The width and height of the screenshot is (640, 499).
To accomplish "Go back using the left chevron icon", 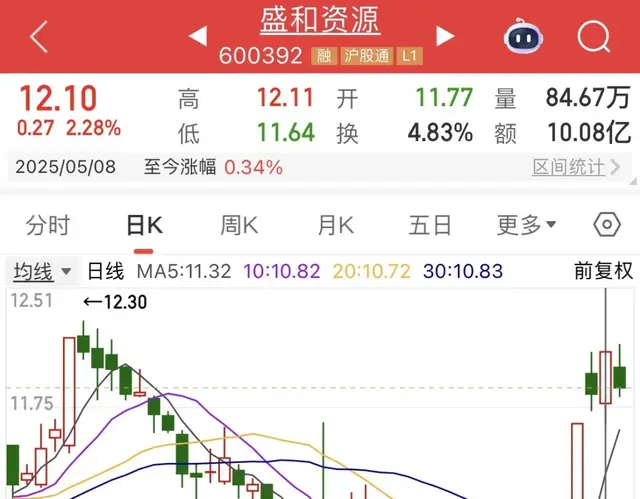I will [39, 37].
